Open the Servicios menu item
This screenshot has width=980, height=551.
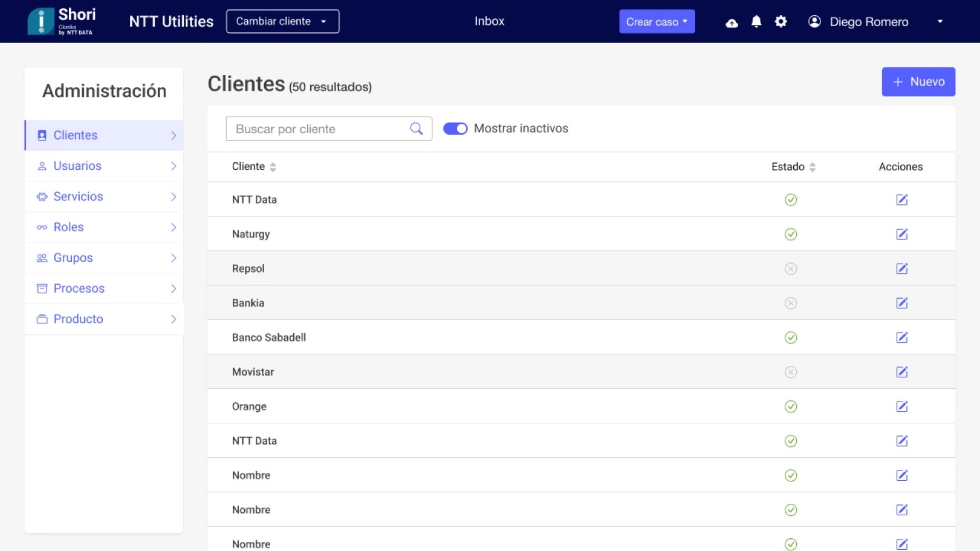[x=104, y=197]
